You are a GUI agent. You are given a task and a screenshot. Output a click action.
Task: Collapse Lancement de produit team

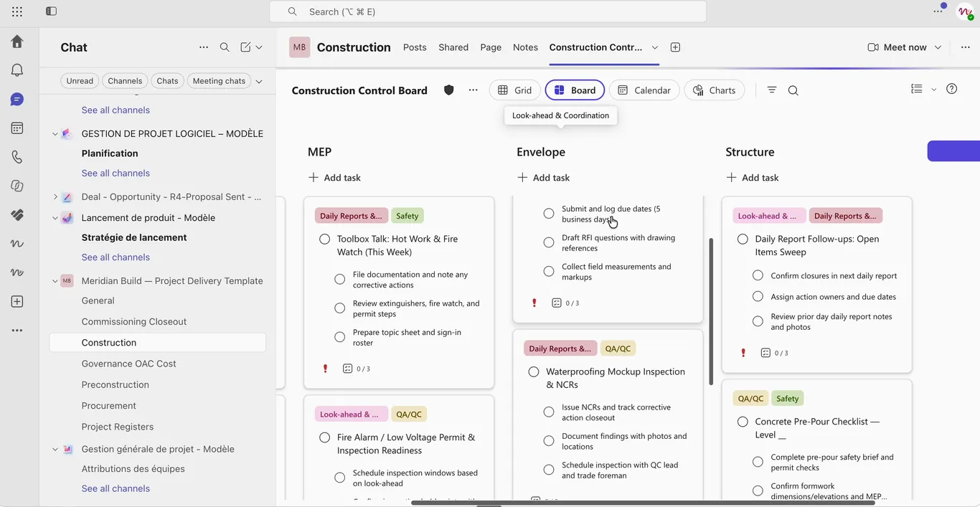(55, 218)
